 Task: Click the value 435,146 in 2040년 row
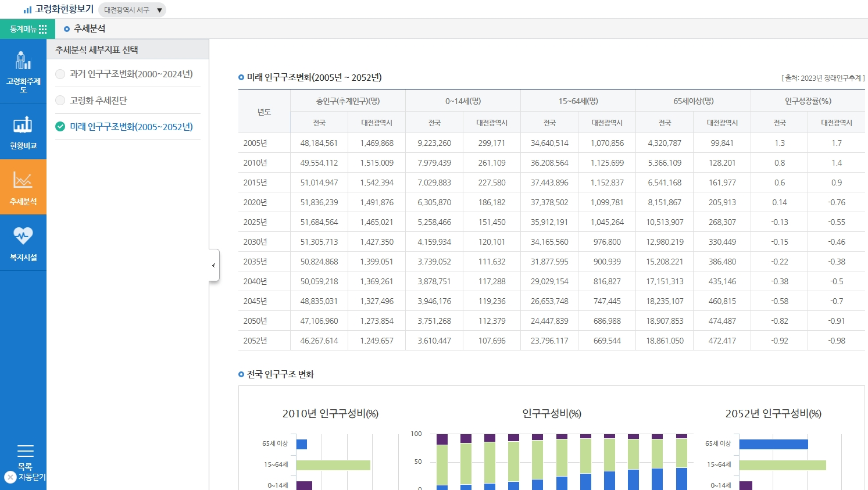click(722, 281)
